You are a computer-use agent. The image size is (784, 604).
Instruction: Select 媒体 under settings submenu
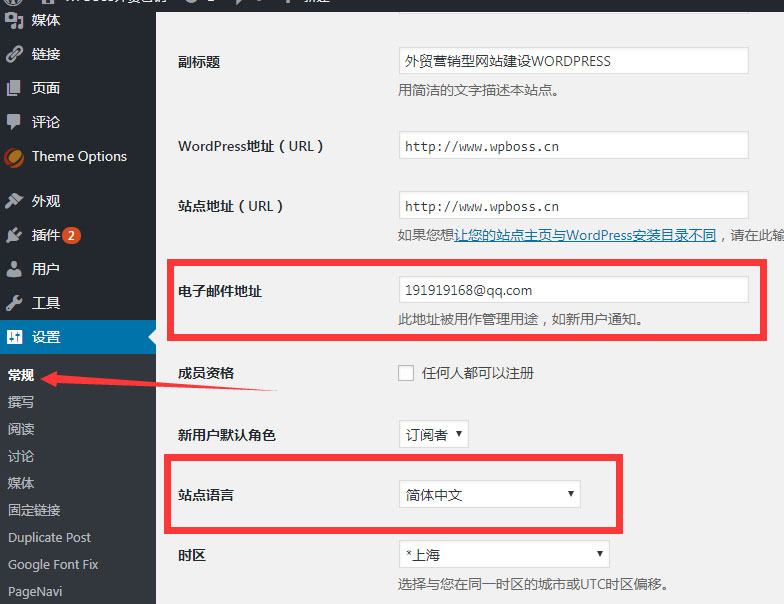[21, 483]
